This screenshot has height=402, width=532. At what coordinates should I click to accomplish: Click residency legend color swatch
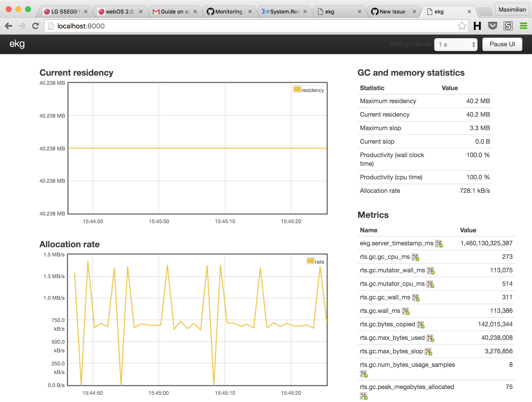297,89
